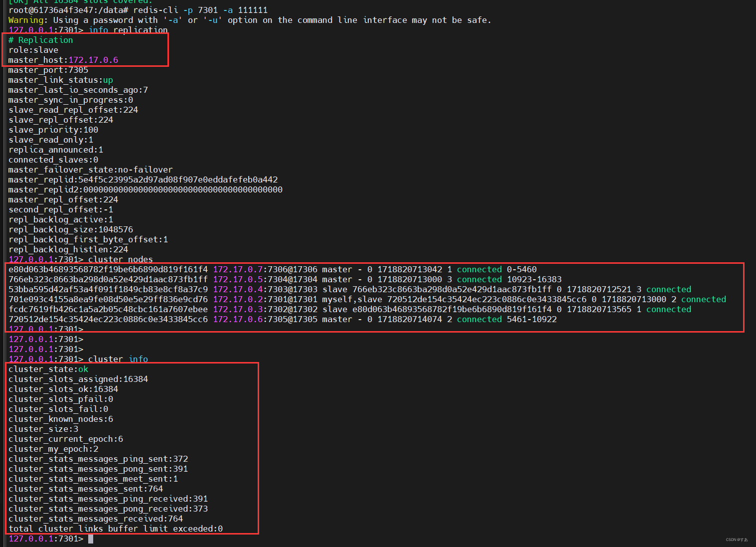756x547 pixels.
Task: Click the master_host IP 172.17.0.6
Action: (x=93, y=60)
